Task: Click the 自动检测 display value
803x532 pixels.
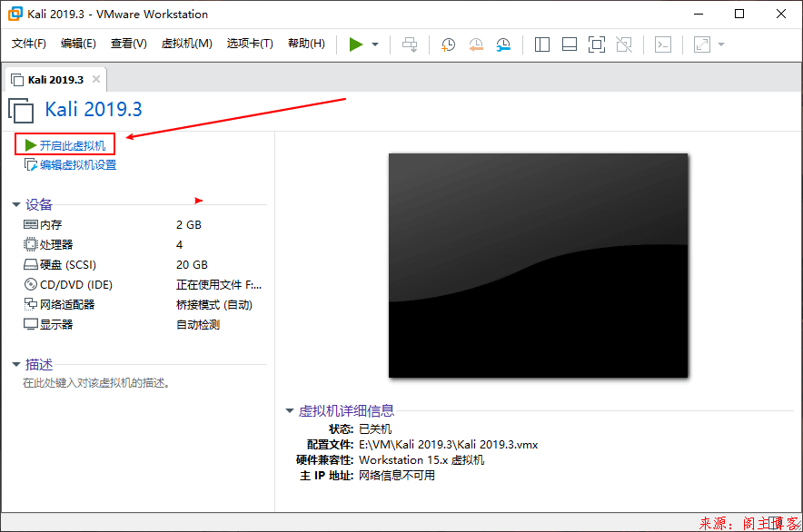Action: (198, 325)
